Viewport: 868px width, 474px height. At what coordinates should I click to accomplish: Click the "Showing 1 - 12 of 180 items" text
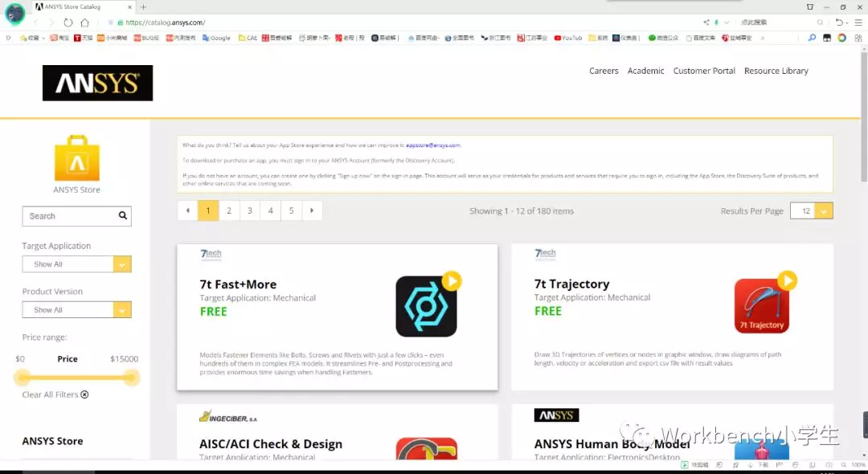522,210
